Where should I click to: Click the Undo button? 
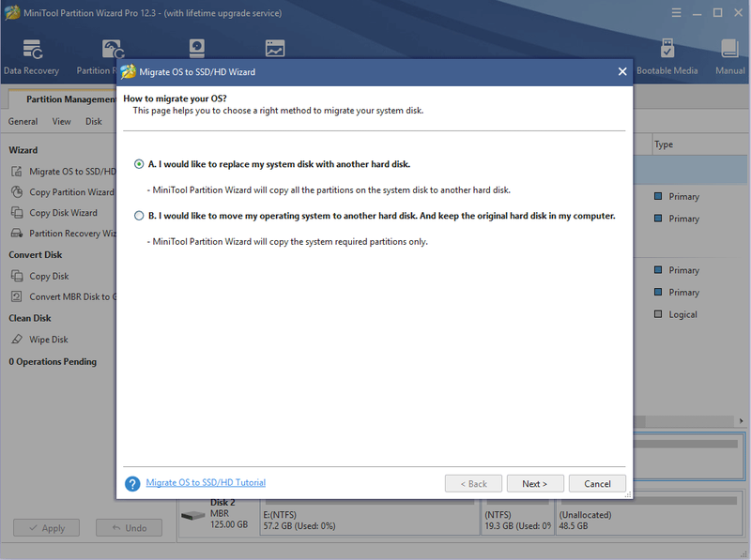coord(129,528)
